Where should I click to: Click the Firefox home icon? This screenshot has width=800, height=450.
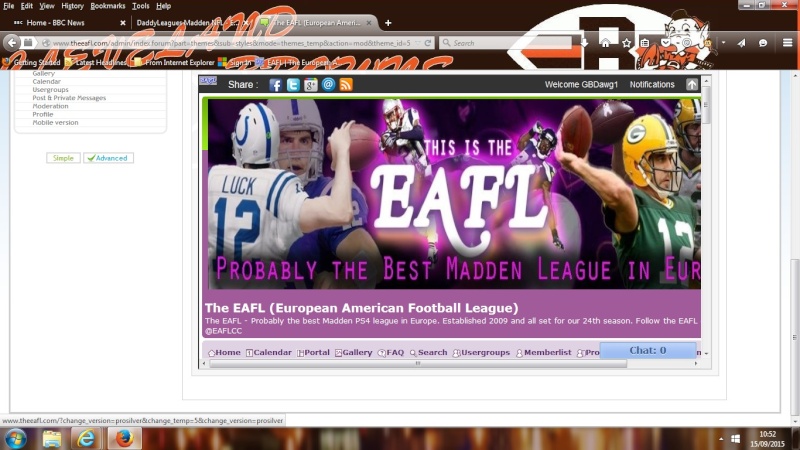[x=605, y=43]
